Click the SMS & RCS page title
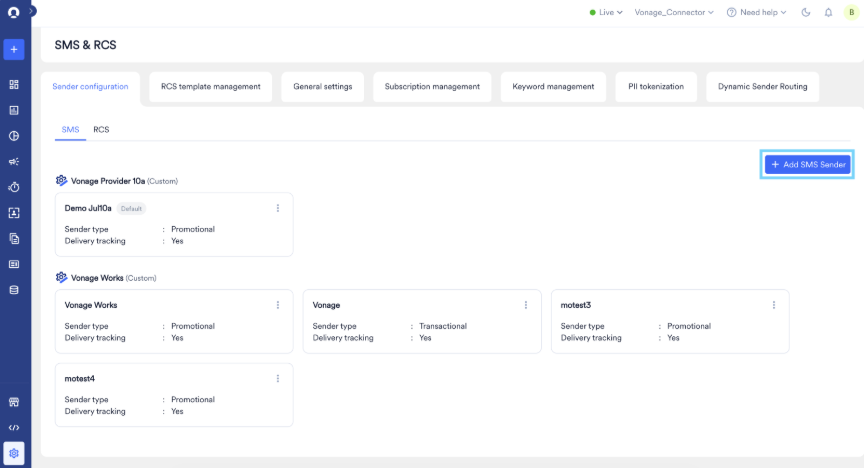864x468 pixels. pos(85,45)
